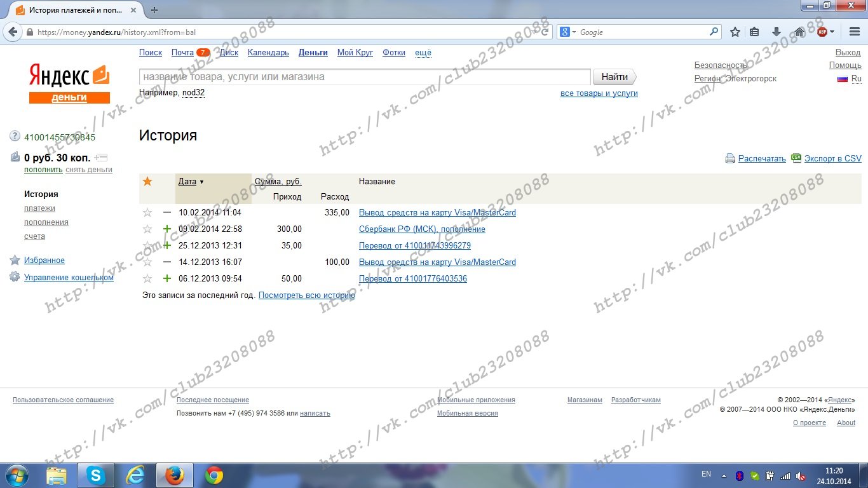
Task: Click the home icon in toolbar
Action: 799,32
